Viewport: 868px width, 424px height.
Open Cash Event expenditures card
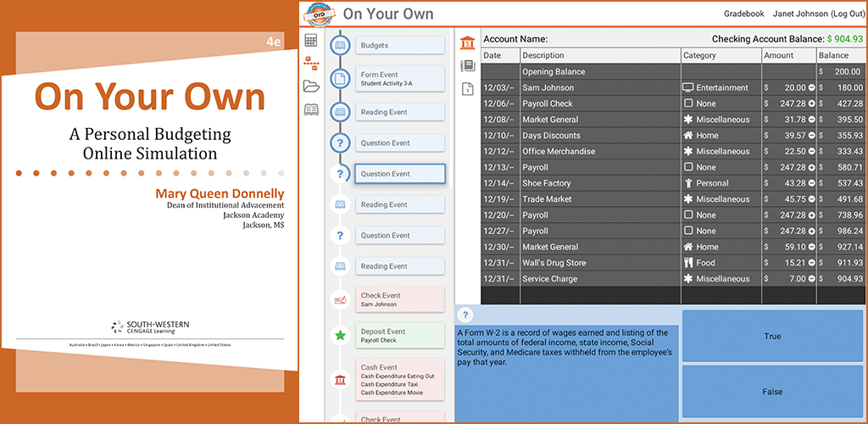(x=400, y=380)
